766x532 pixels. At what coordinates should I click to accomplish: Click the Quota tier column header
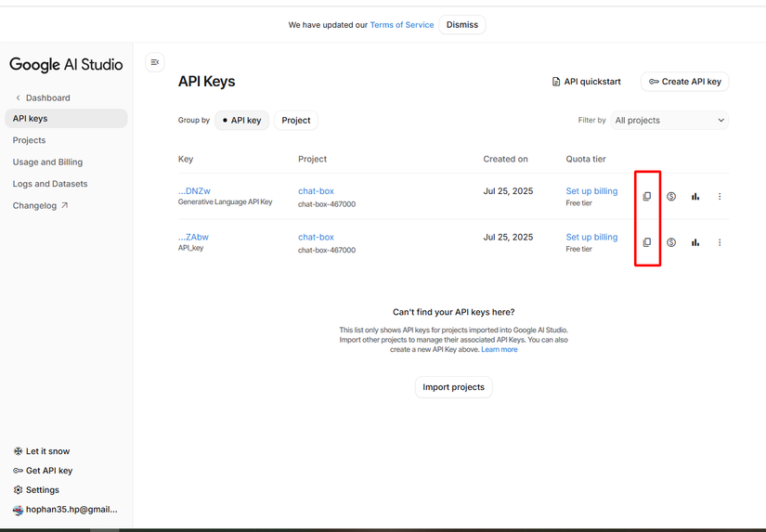point(586,160)
